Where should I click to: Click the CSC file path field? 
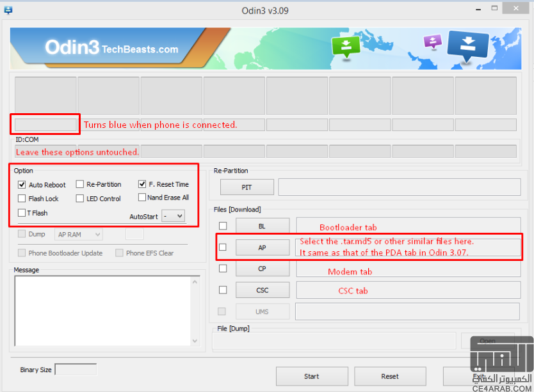pos(409,290)
